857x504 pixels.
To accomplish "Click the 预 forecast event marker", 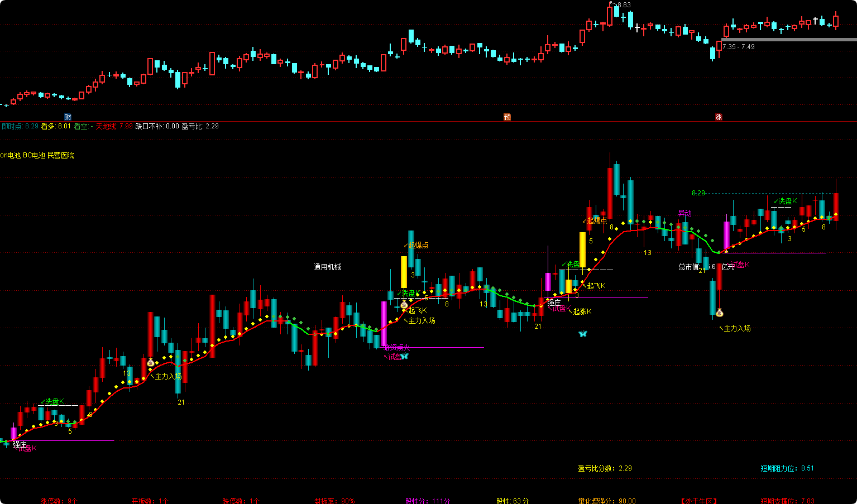I will [507, 117].
